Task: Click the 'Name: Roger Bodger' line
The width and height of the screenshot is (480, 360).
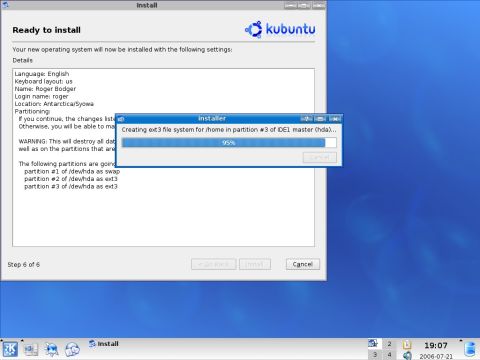Action: click(x=45, y=89)
